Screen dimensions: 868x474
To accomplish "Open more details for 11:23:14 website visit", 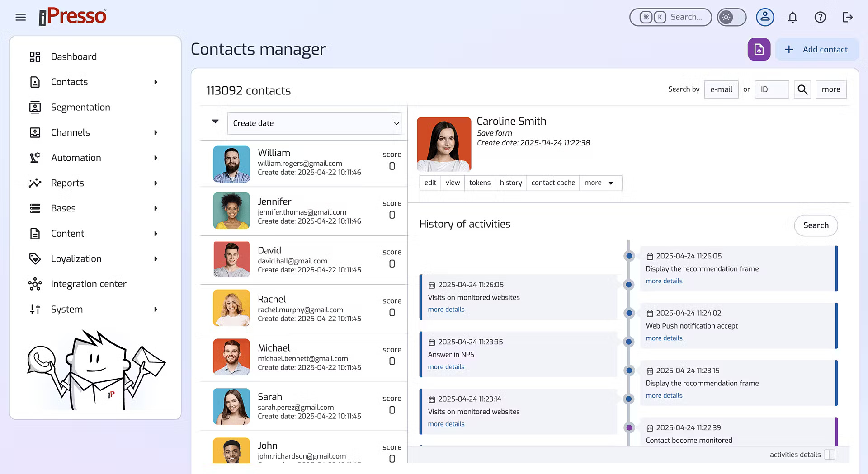I will [446, 424].
